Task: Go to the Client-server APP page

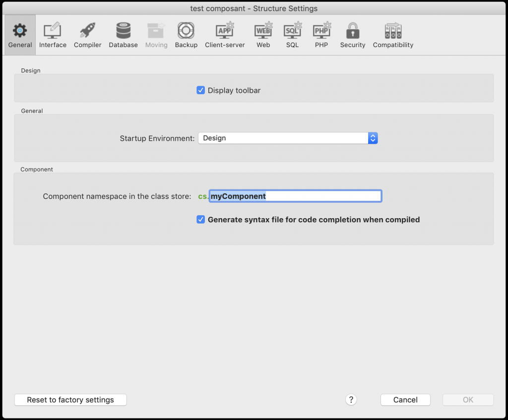Action: (x=225, y=35)
